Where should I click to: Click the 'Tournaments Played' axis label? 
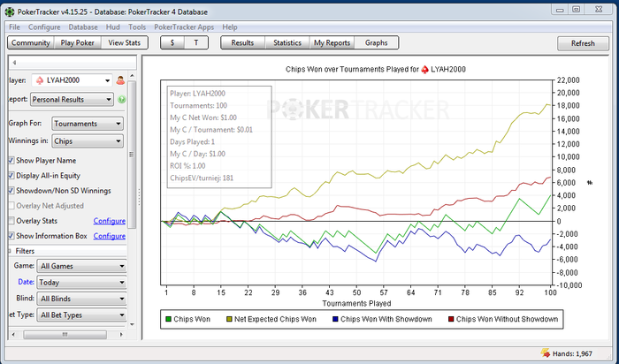coord(356,303)
